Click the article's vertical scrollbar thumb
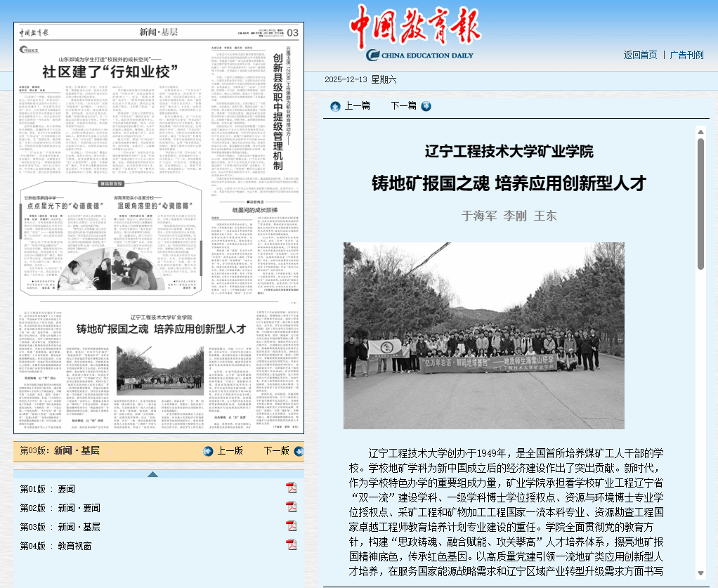Screen dimensions: 718x588 pyautogui.click(x=700, y=204)
